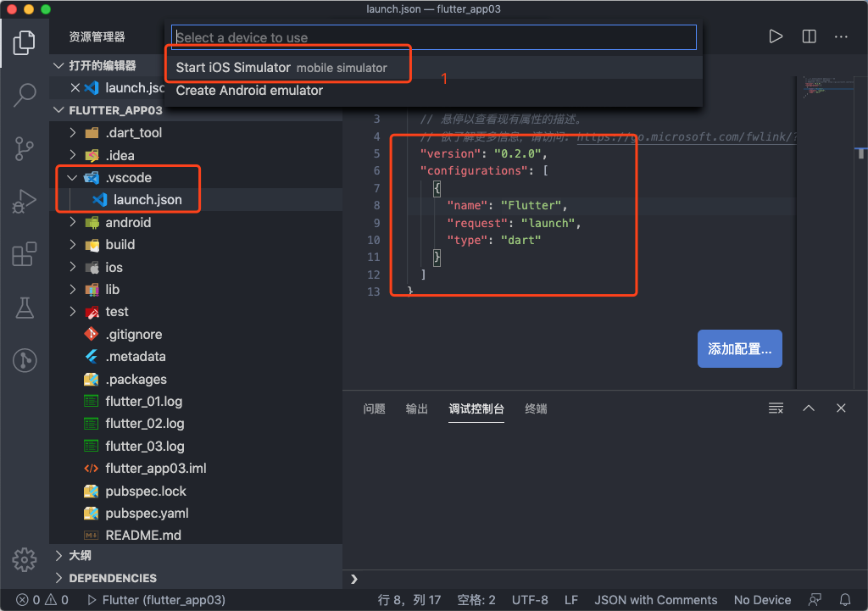Close the launch.json open editor
The image size is (868, 611).
[75, 87]
